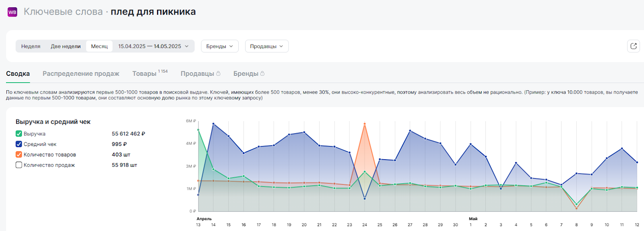Select the Месяц period button

(x=99, y=46)
